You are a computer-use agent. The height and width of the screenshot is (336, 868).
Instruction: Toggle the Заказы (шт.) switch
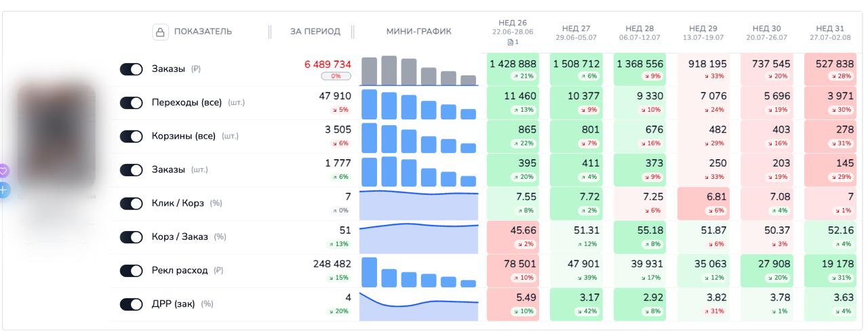coord(132,170)
